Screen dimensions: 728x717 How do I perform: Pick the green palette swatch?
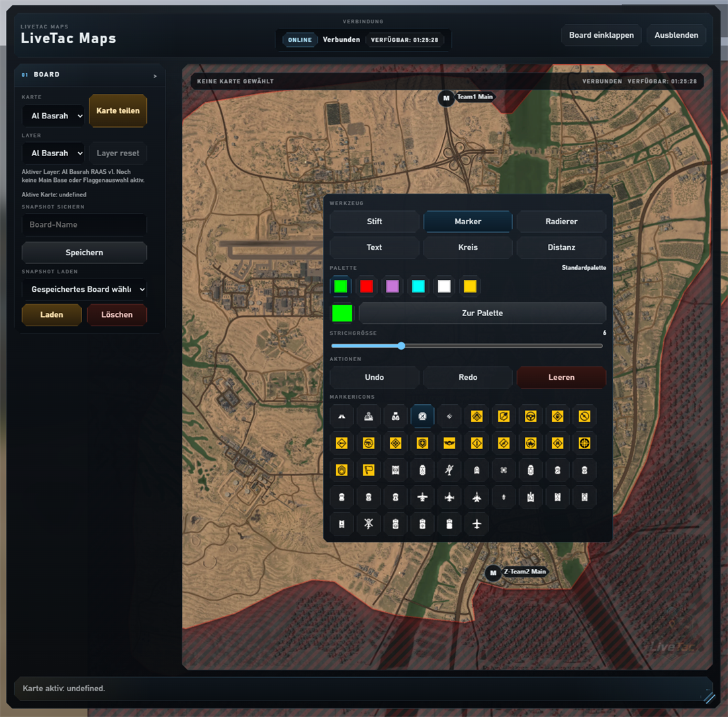point(341,286)
